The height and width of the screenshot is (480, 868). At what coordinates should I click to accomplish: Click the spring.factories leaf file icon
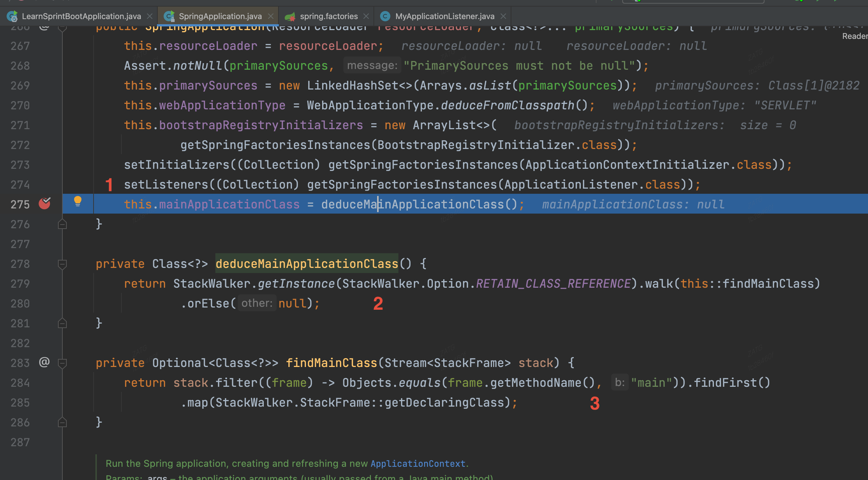click(x=290, y=16)
